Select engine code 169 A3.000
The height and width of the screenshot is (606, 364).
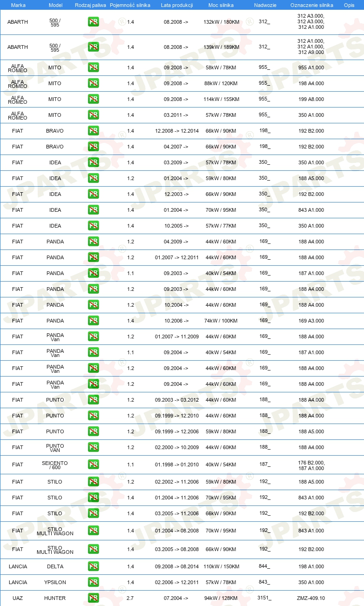[x=311, y=321]
